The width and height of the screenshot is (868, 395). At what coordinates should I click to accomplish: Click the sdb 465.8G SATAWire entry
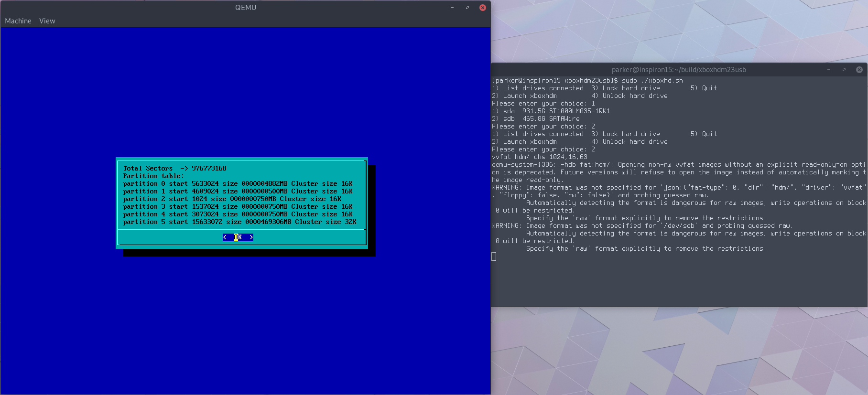[536, 119]
